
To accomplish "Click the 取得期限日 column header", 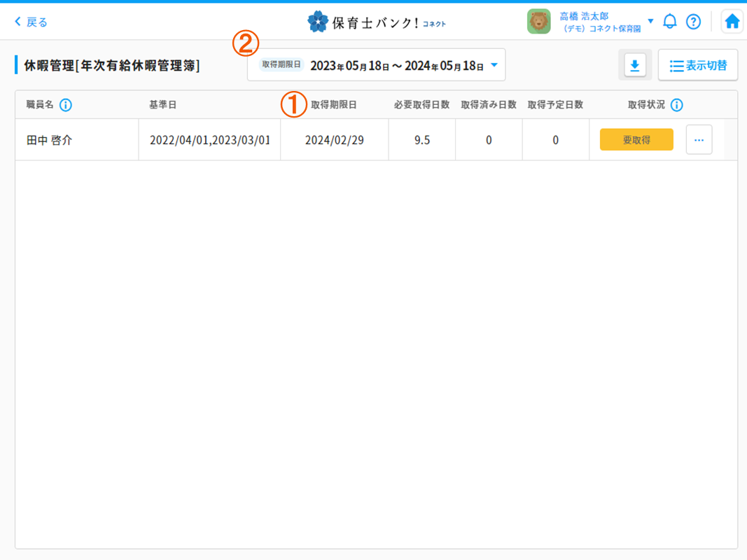I will click(334, 105).
